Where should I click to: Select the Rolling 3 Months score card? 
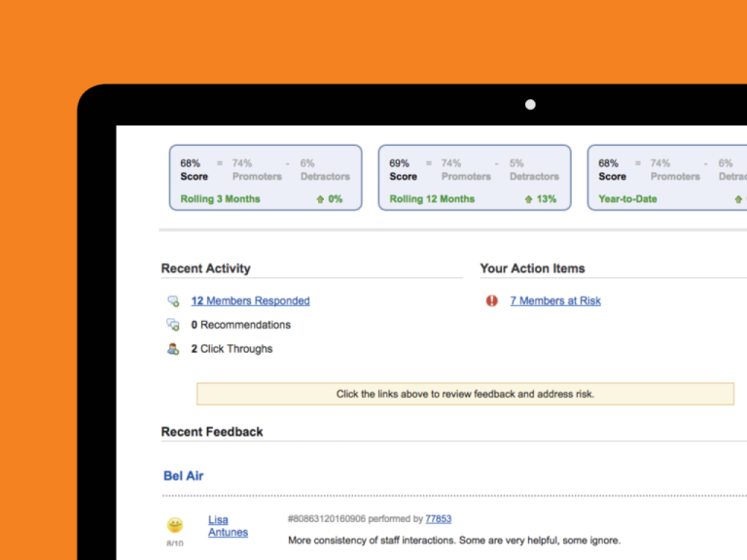pos(266,179)
